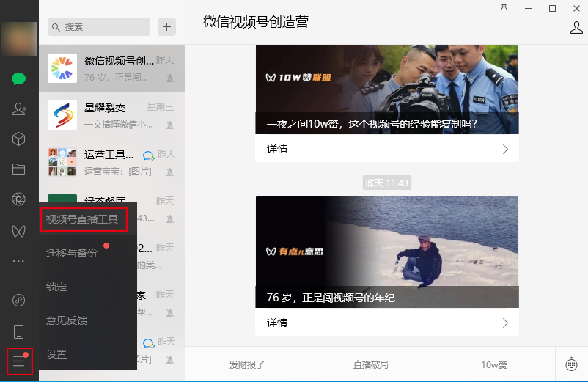Open the Contacts icon in sidebar
The width and height of the screenshot is (588, 382).
[x=19, y=109]
